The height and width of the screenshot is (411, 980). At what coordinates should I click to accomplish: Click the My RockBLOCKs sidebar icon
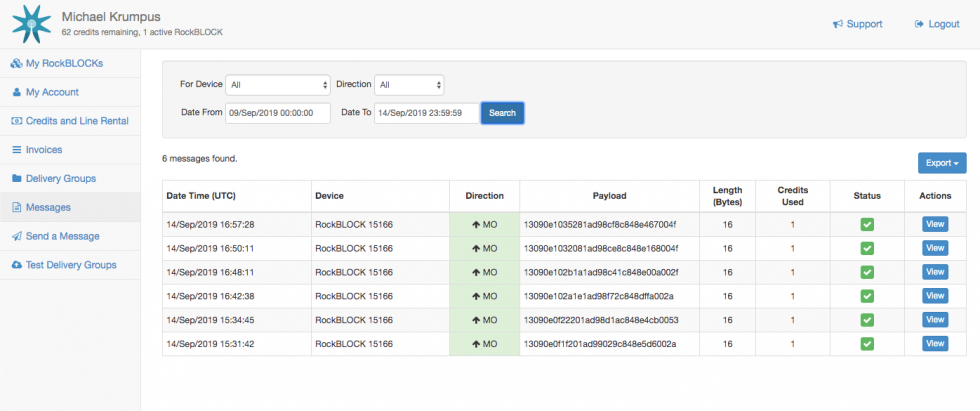coord(16,64)
